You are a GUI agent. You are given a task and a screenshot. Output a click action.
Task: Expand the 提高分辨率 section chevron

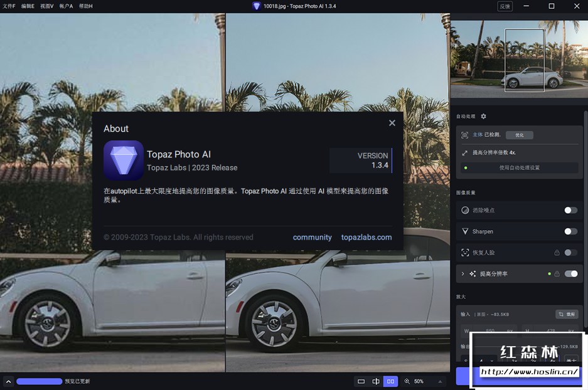[462, 274]
